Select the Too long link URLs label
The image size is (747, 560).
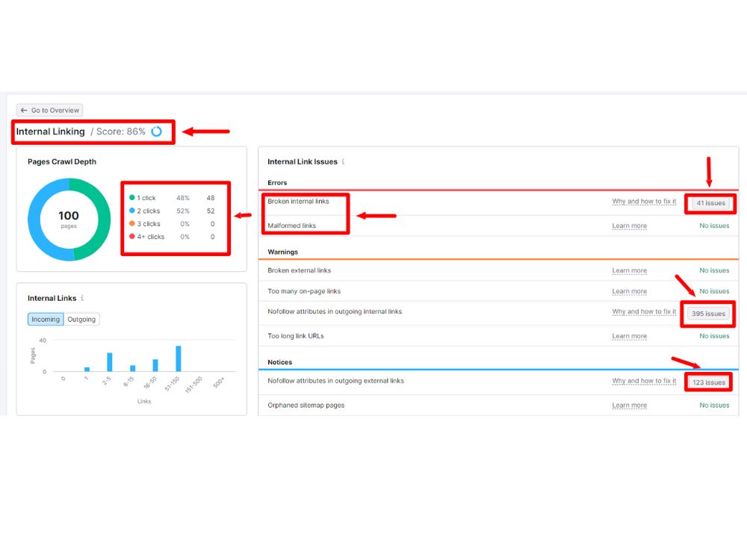(x=295, y=336)
